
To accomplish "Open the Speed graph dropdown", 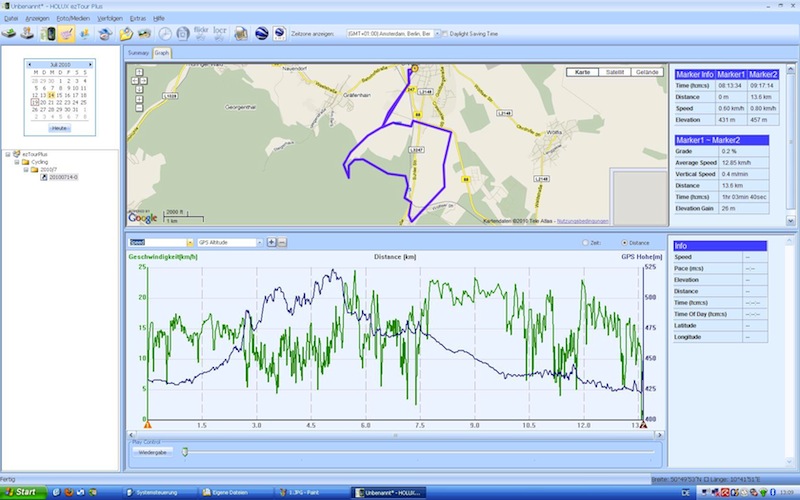I will click(190, 242).
